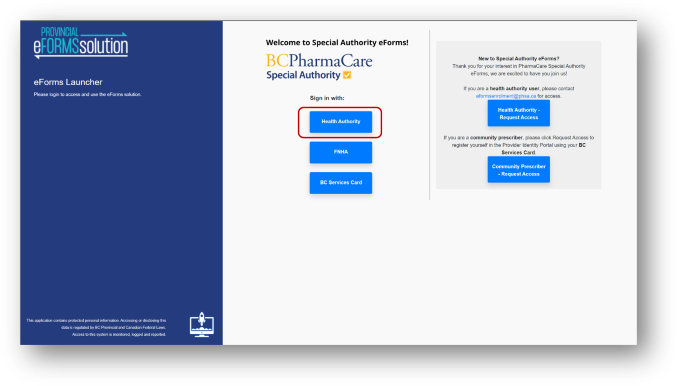Screen dimensions: 678x386
Task: Click the Thank you for your interest paragraph
Action: [x=518, y=70]
